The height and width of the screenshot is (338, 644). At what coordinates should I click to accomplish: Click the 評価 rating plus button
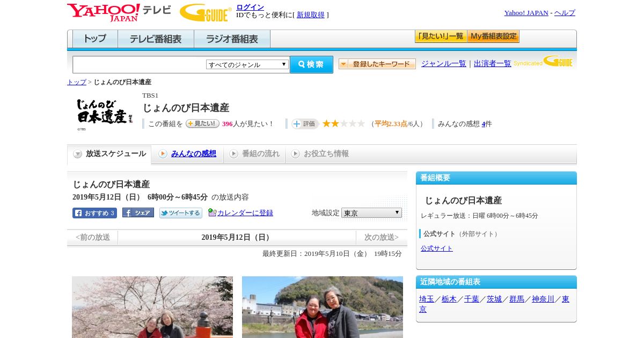pyautogui.click(x=305, y=124)
